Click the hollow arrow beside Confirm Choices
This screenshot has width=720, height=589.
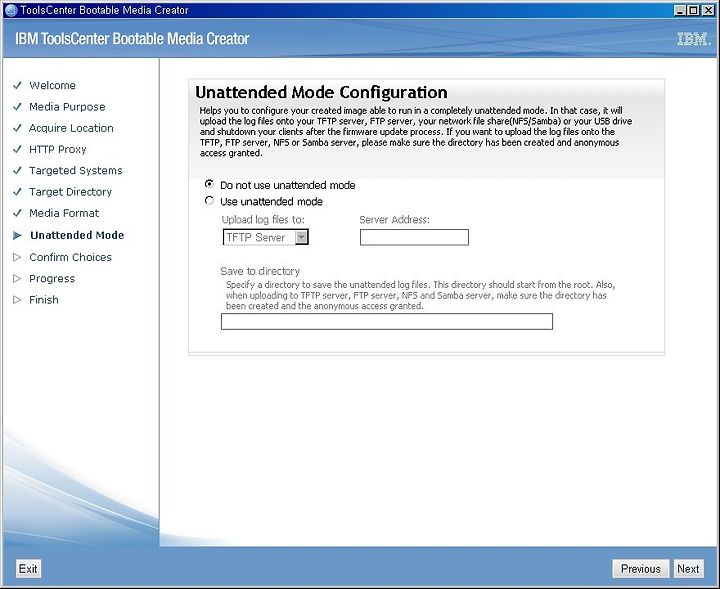pyautogui.click(x=17, y=257)
